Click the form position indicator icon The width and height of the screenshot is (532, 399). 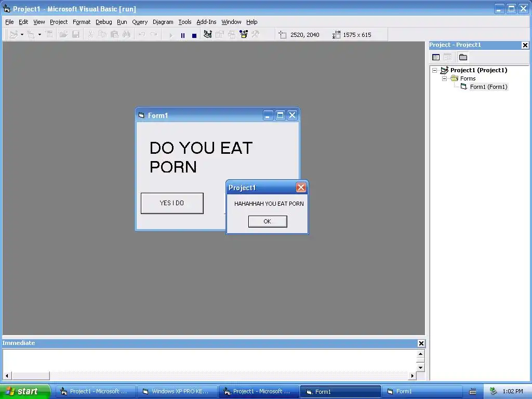tap(283, 35)
